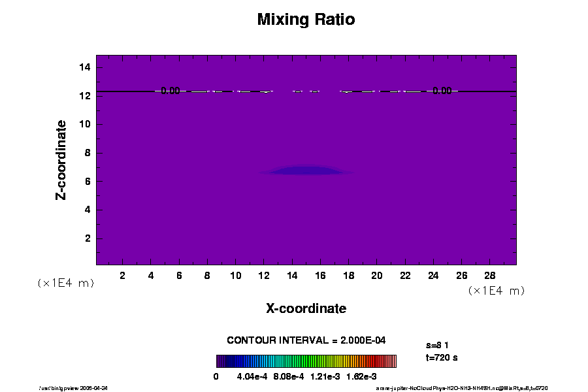This screenshot has height=392, width=588.
Task: Click X-axis tick label "24"
Action: pyautogui.click(x=434, y=276)
